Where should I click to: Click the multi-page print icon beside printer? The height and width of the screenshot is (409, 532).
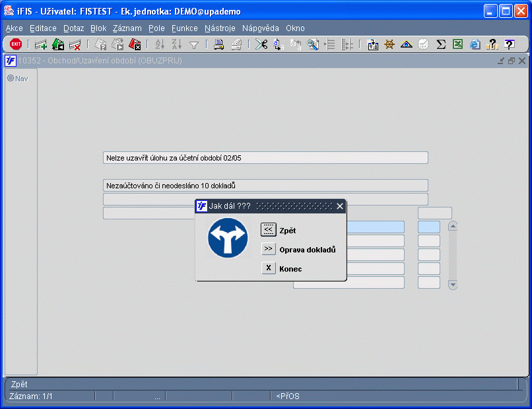pos(236,44)
